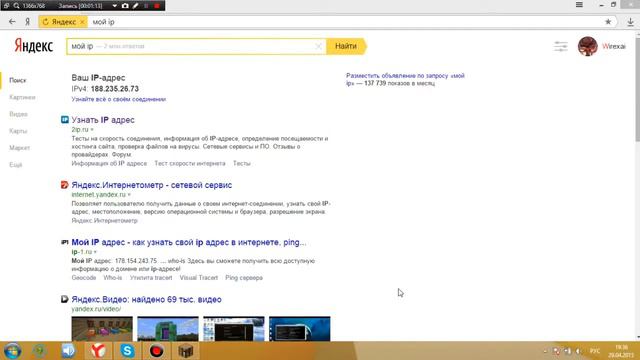Open the "Яндекс.Интернетометр" sitelink below the snippet
The image size is (640, 360).
(104, 220)
